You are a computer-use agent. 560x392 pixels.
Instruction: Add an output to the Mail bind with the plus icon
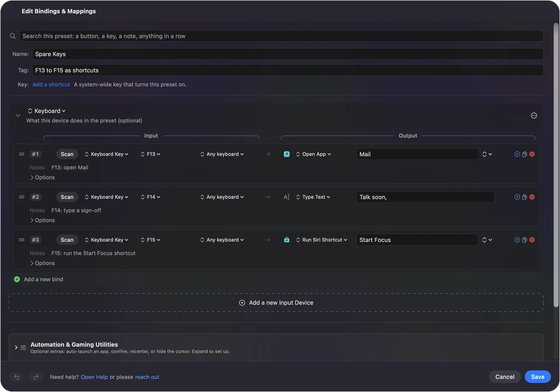point(517,154)
